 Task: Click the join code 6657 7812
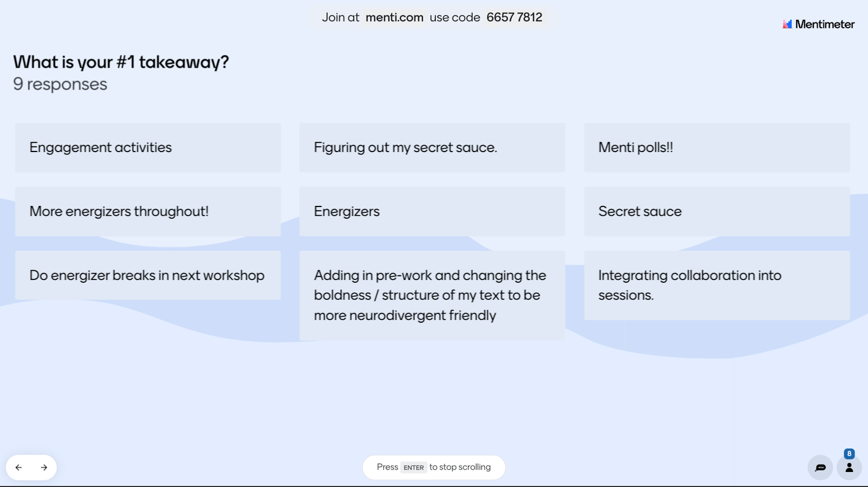pos(514,17)
